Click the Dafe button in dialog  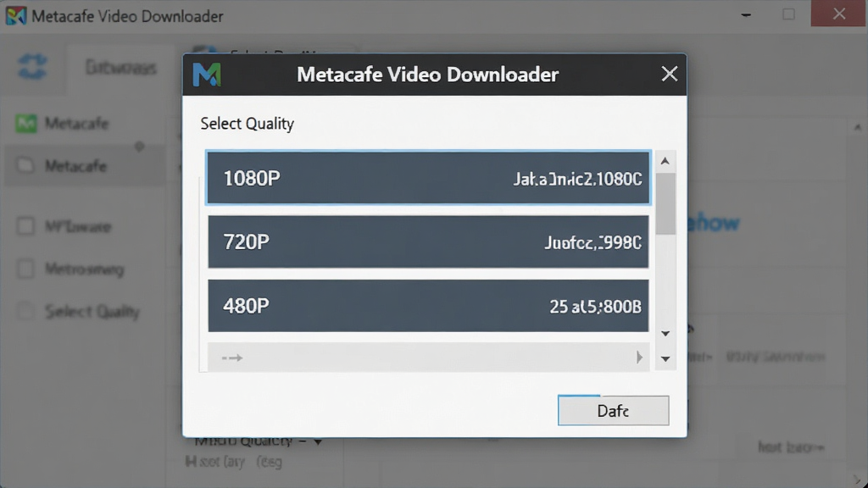point(613,411)
